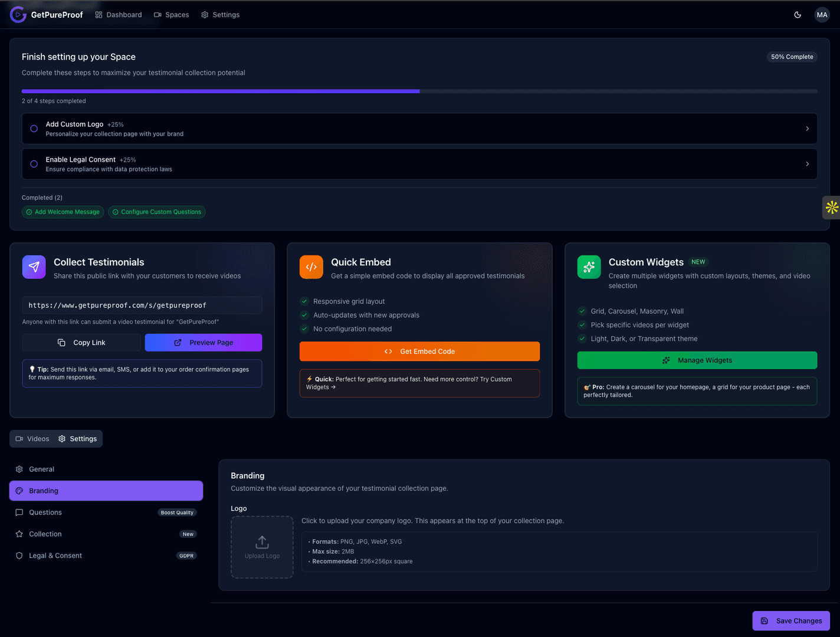Click the green check beside Responsive grid layout
Screen dimensions: 840x637
click(304, 301)
